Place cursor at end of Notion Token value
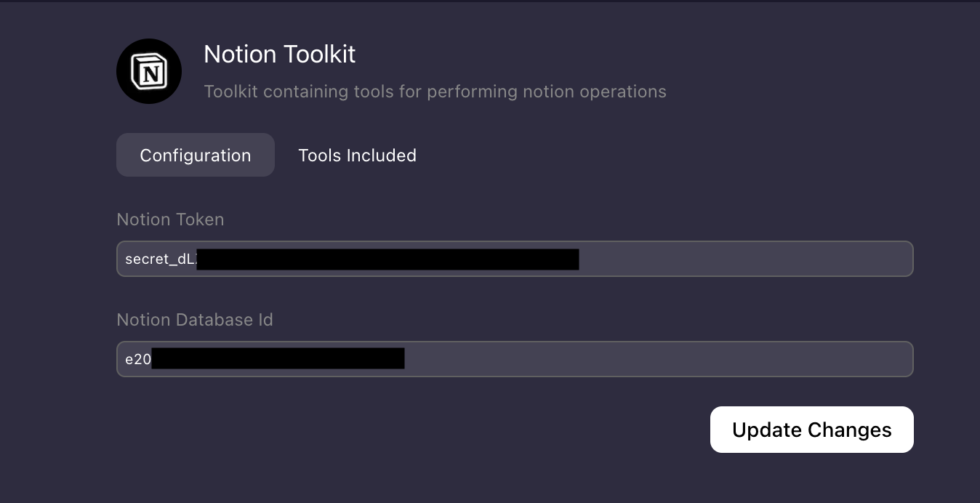Image resolution: width=980 pixels, height=503 pixels. (x=582, y=259)
